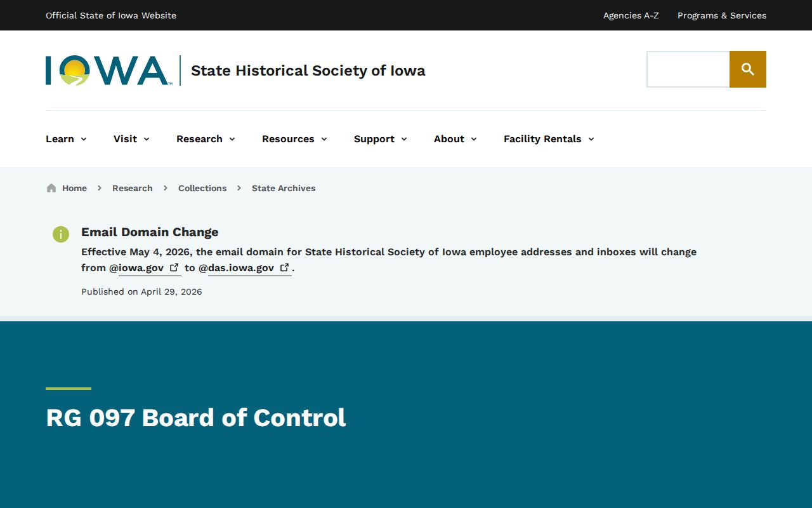Viewport: 812px width, 508px height.
Task: Click the home icon in breadcrumb
Action: 51,188
